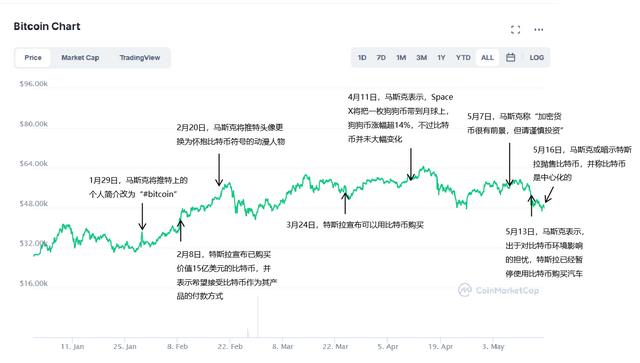This screenshot has height=363, width=640.
Task: Select the 1M time range
Action: click(x=401, y=58)
